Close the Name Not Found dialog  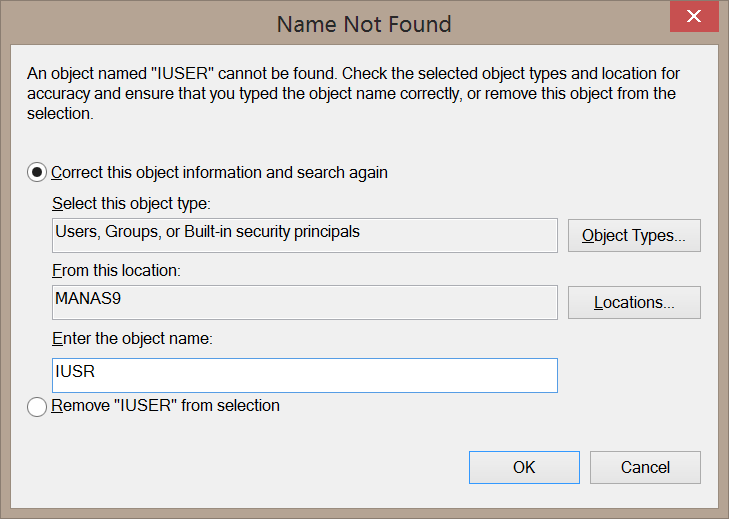click(694, 16)
